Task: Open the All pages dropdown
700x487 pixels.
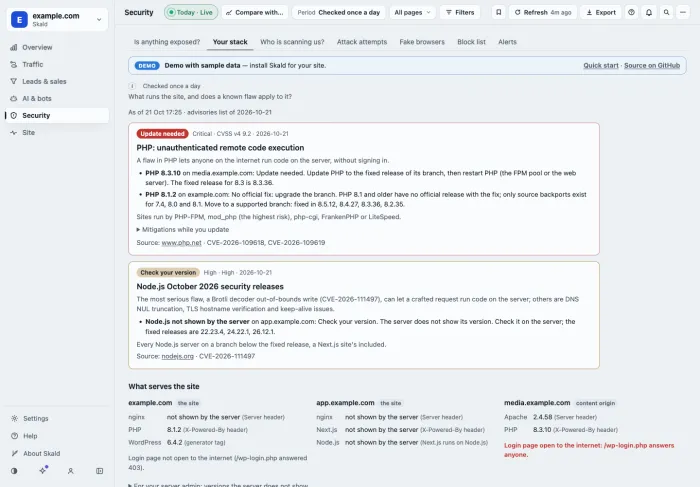Action: 412,12
